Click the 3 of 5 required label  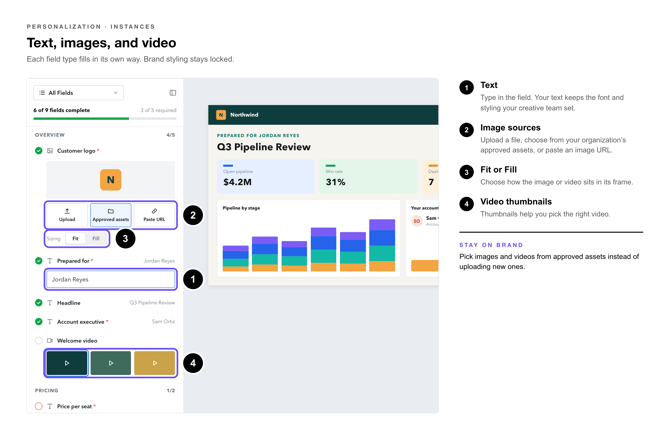[159, 110]
